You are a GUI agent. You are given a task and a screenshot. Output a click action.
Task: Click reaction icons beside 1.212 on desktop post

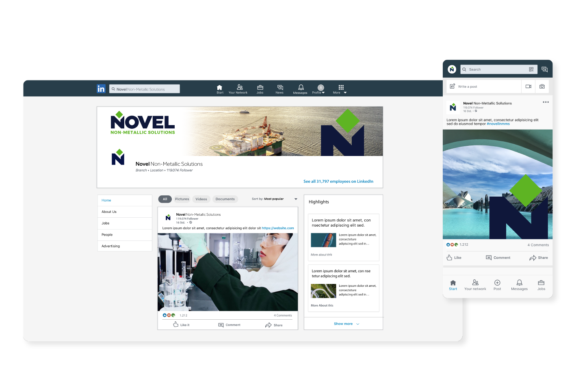point(169,315)
